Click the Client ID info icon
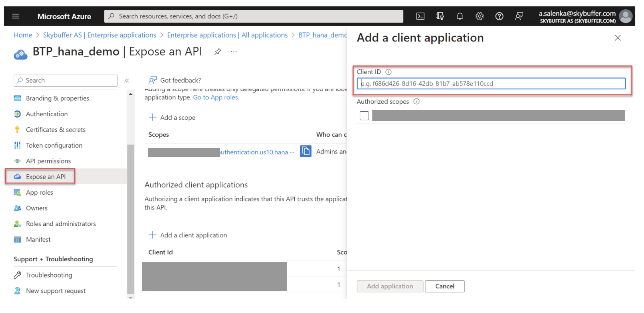 [x=388, y=72]
